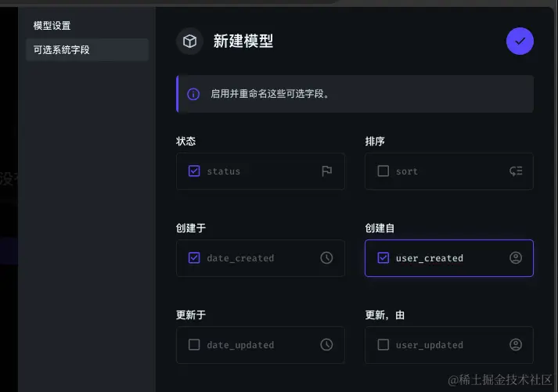Open the 模型设置 tab

pyautogui.click(x=52, y=26)
